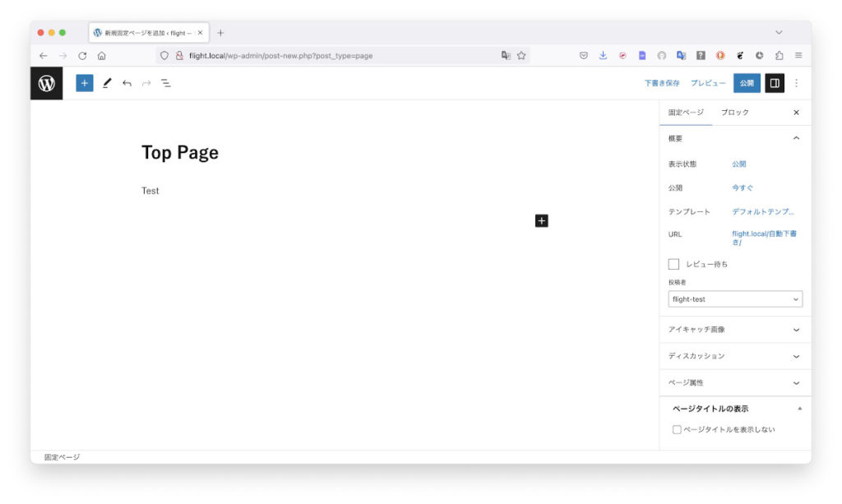
Task: Click the black add block button
Action: [x=541, y=220]
